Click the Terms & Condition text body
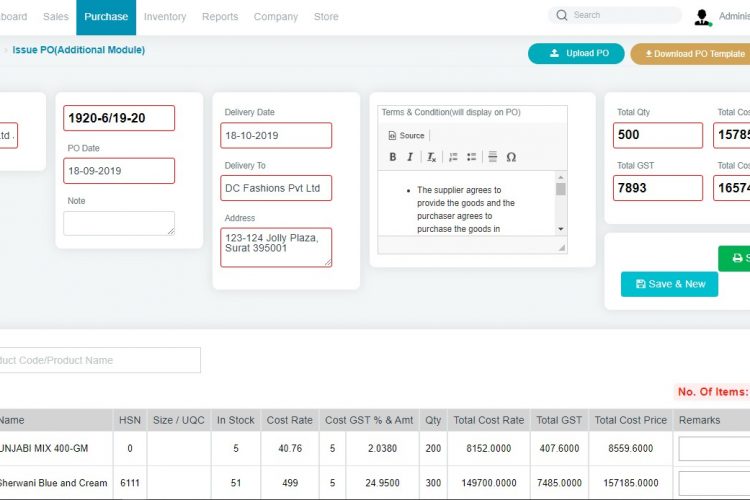 coord(466,203)
